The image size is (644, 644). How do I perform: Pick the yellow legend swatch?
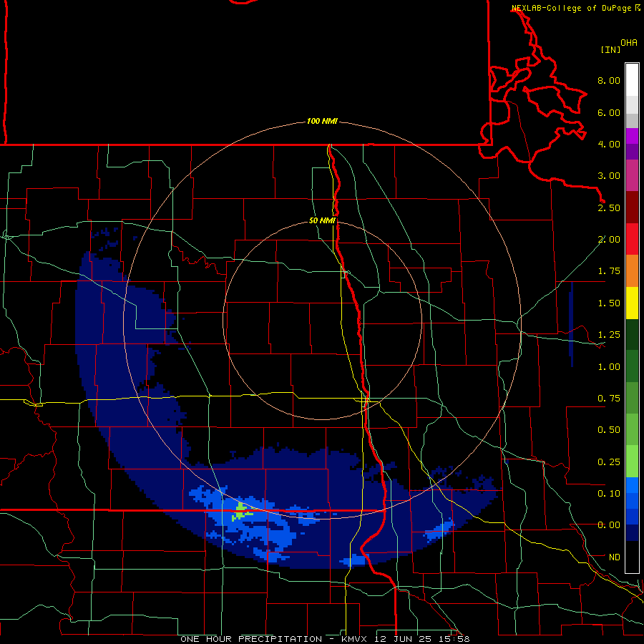(x=632, y=303)
